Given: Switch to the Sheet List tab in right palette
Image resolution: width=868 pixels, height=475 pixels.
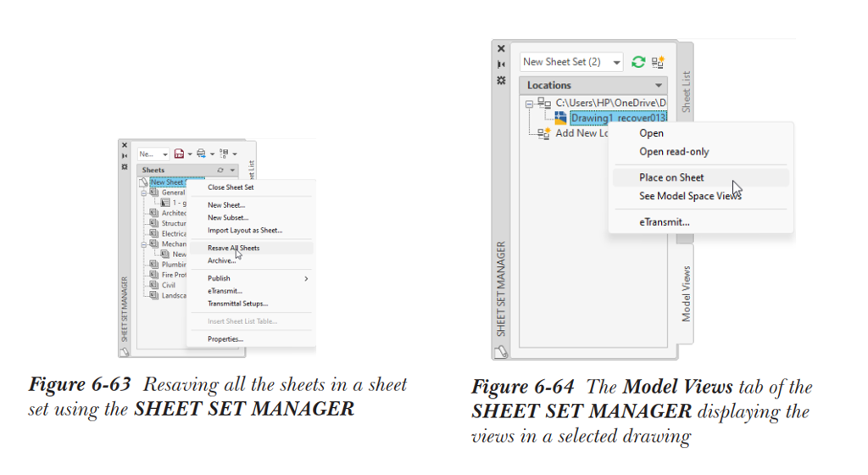Looking at the screenshot, I should point(687,92).
